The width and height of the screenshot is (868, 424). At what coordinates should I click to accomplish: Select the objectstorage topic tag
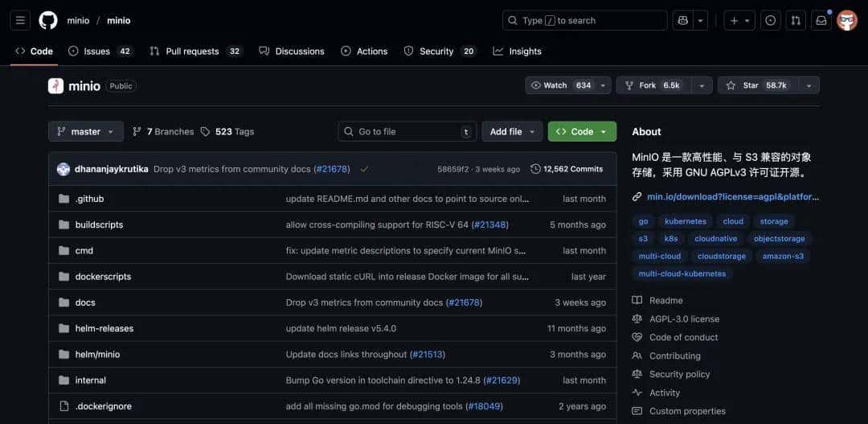click(780, 239)
